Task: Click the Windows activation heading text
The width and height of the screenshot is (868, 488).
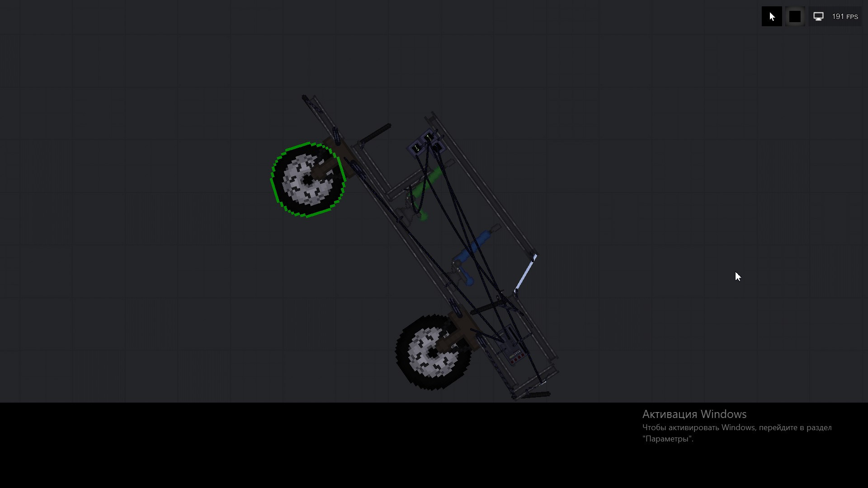Action: [693, 414]
